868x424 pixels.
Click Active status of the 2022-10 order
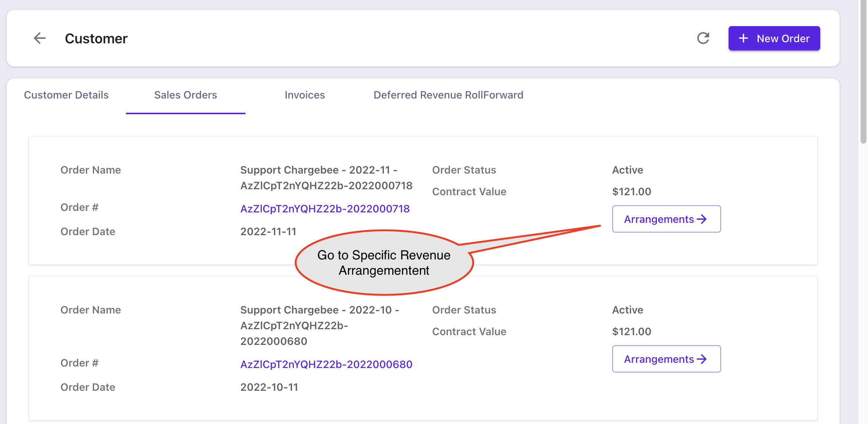click(x=628, y=310)
